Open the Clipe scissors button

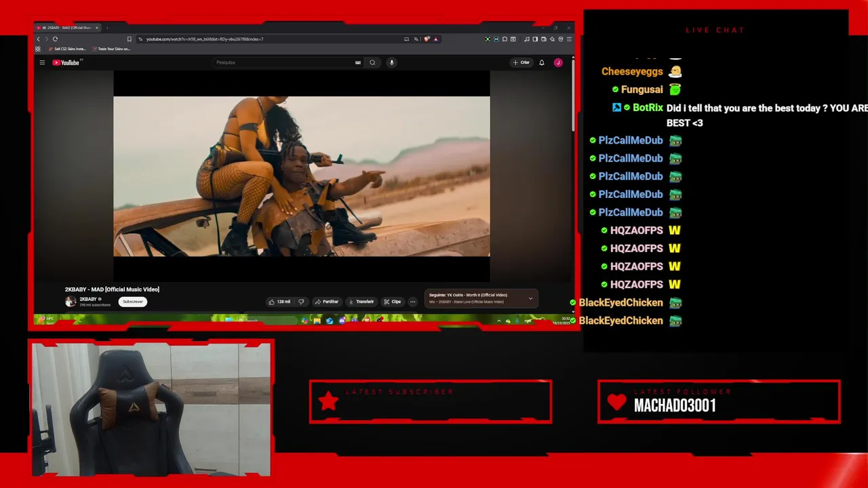(x=393, y=302)
